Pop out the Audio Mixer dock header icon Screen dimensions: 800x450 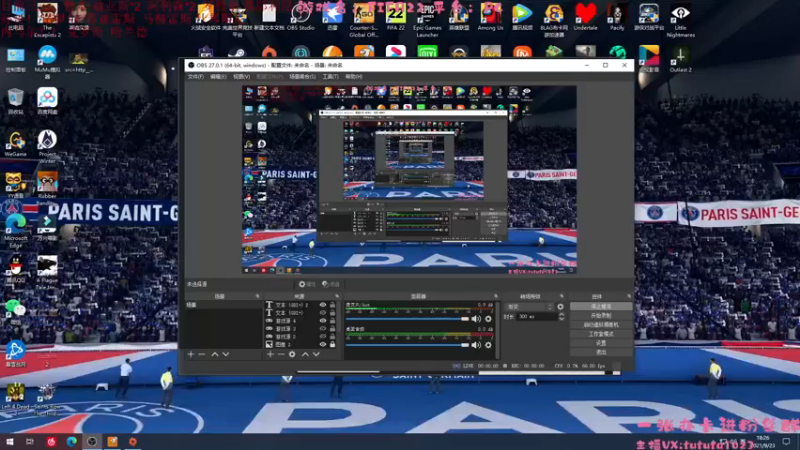coord(495,296)
